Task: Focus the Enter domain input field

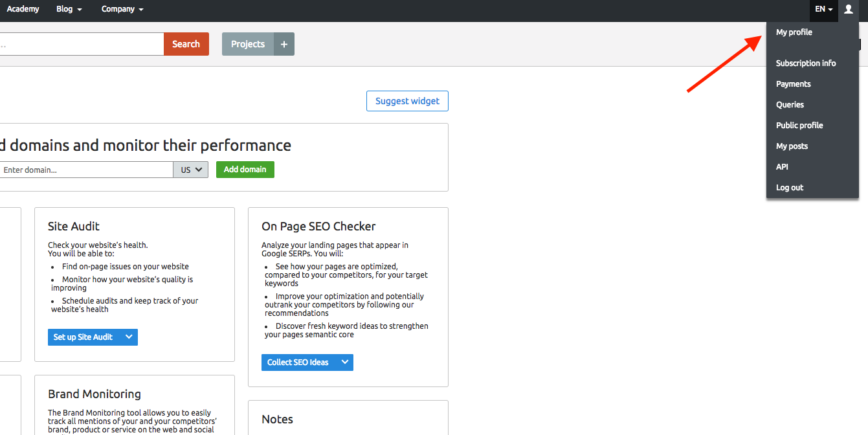Action: 85,170
